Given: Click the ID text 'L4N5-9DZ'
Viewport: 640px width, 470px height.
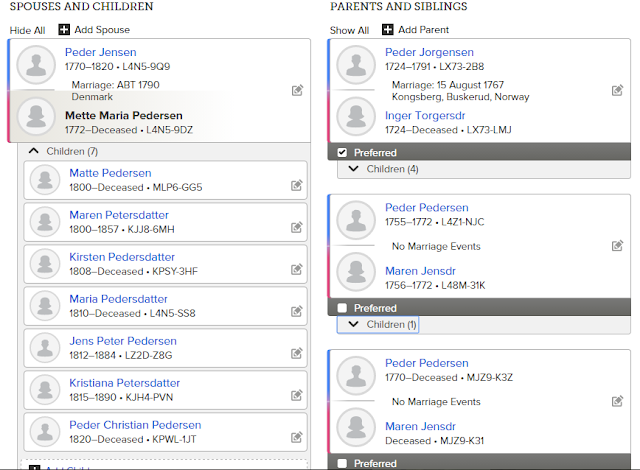Looking at the screenshot, I should tap(169, 130).
